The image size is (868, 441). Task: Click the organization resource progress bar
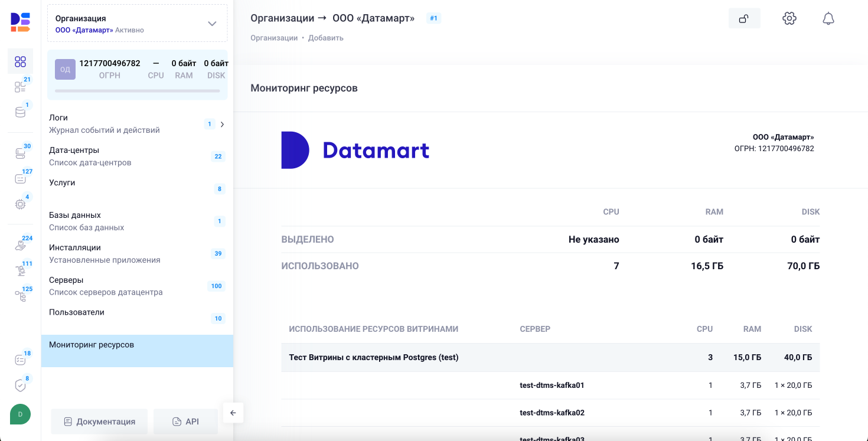click(x=137, y=90)
